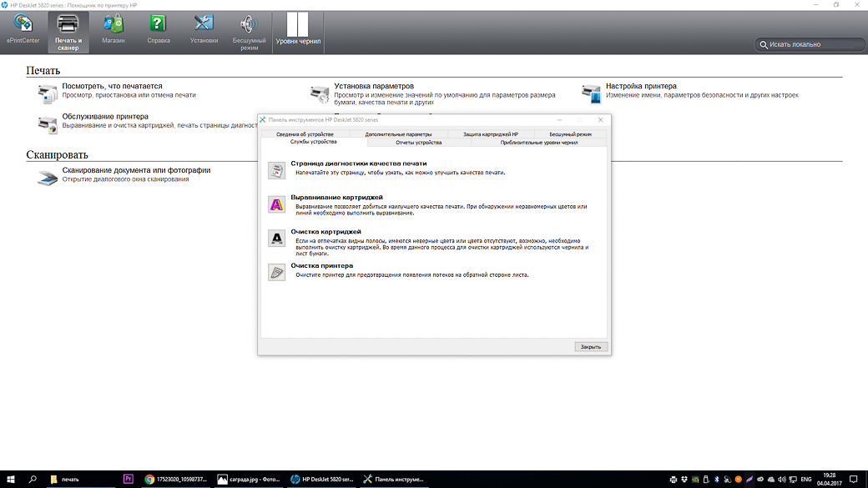The image size is (868, 488).
Task: Switch to Сведения об устройстве tab
Action: (x=305, y=134)
